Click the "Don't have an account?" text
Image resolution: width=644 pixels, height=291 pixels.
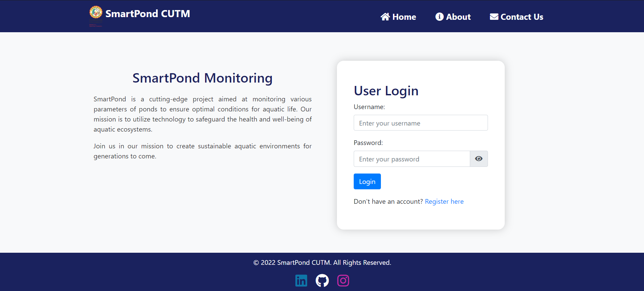(x=388, y=201)
